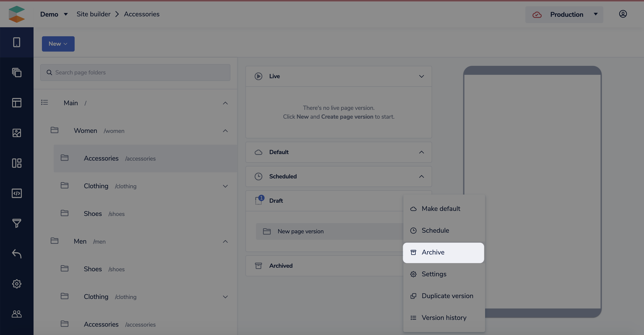The image size is (644, 335).
Task: Select Women's Clothing folder in tree
Action: (x=96, y=186)
